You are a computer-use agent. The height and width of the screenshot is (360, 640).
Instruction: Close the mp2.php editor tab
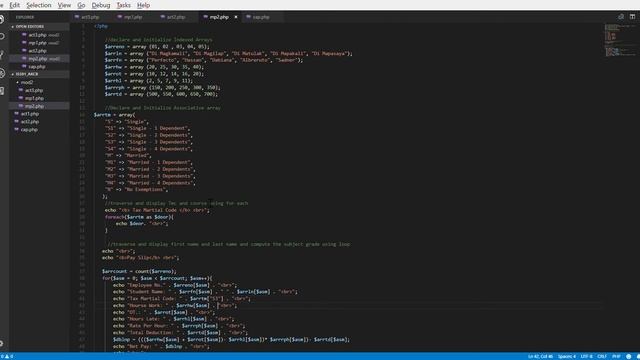tap(236, 17)
